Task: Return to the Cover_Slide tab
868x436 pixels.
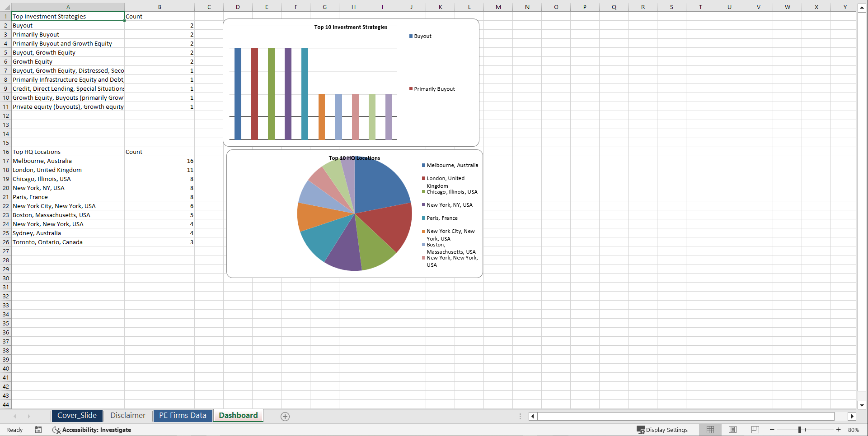Action: [x=77, y=415]
